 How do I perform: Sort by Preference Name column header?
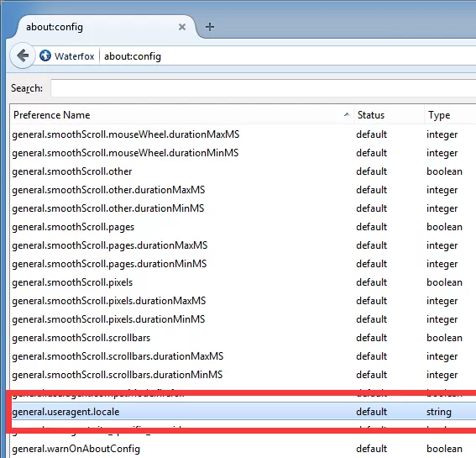pyautogui.click(x=181, y=115)
